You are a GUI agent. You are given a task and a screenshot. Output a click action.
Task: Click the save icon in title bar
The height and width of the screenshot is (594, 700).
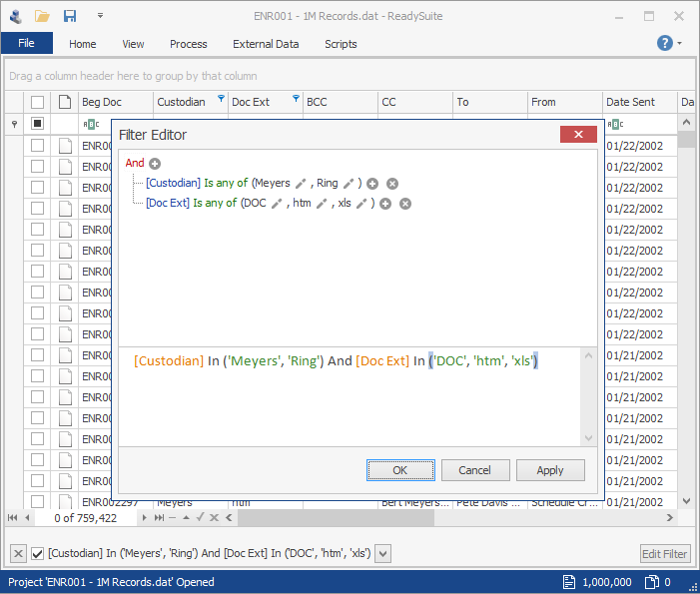pyautogui.click(x=70, y=16)
